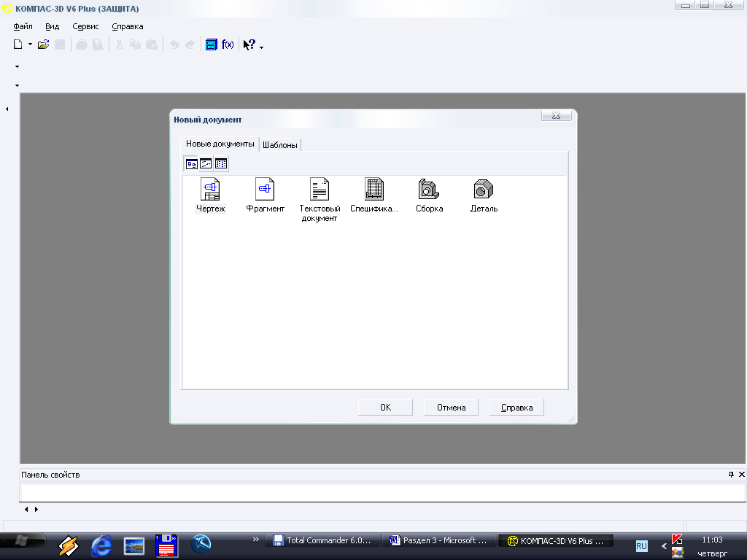Image resolution: width=747 pixels, height=560 pixels.
Task: Choose the Текстовый документ icon
Action: click(320, 190)
